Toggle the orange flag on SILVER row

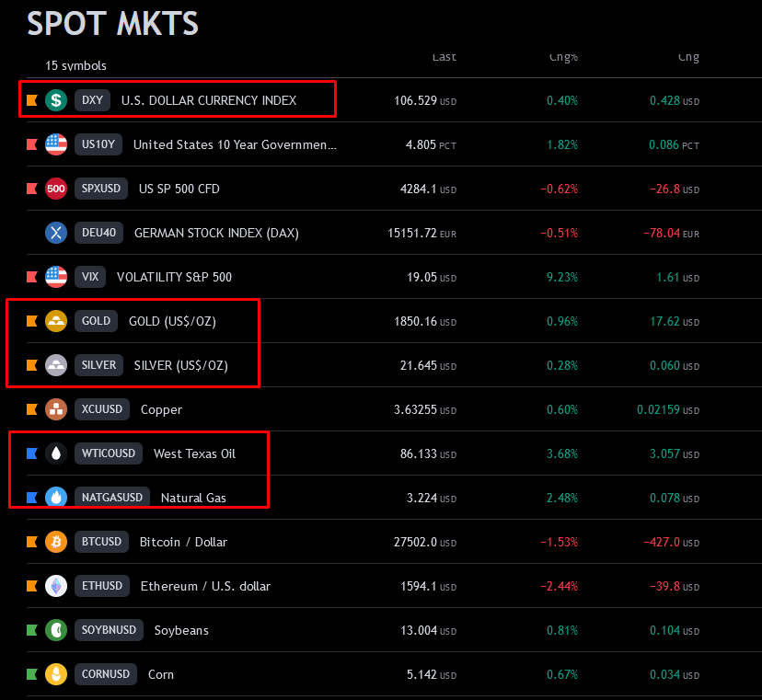click(32, 365)
